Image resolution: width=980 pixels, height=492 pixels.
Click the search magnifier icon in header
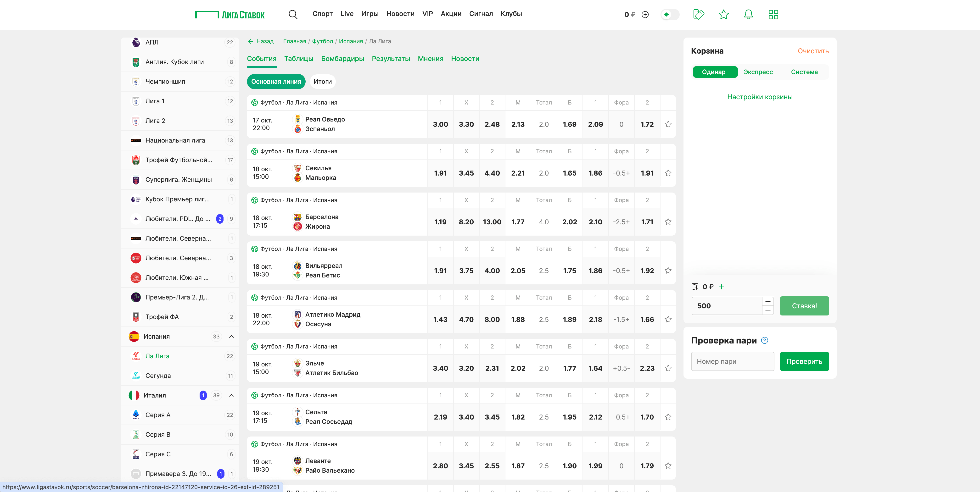click(292, 14)
